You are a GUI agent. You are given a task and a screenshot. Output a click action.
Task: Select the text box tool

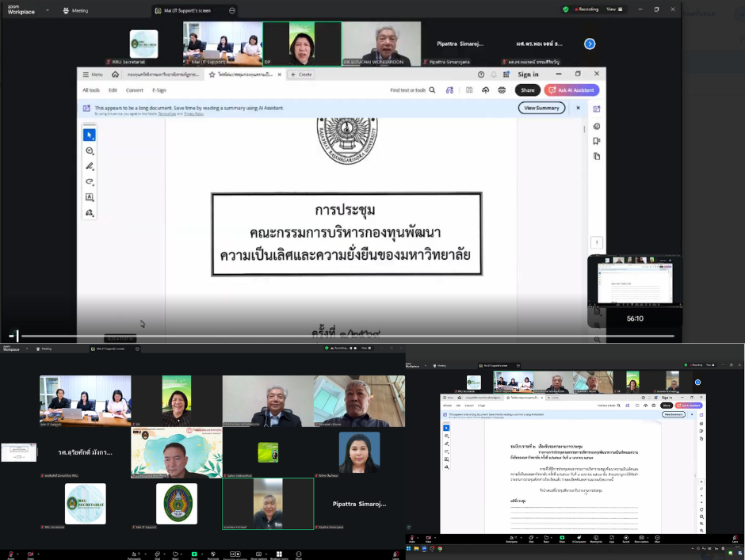point(90,197)
